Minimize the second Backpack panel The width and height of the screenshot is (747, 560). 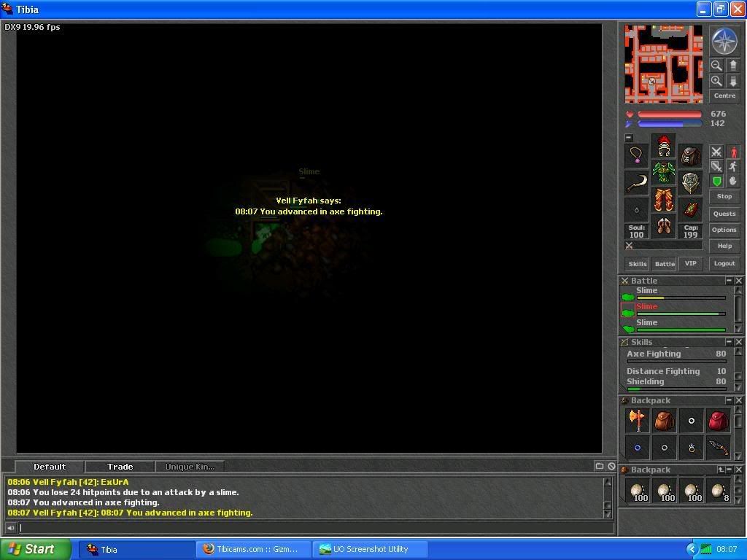coord(729,470)
